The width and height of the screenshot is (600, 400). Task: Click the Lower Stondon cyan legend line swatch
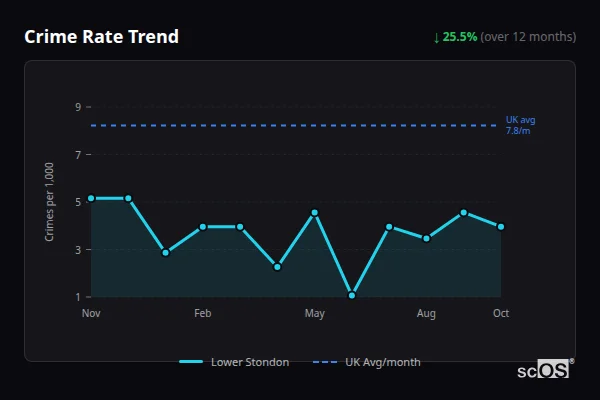click(191, 362)
